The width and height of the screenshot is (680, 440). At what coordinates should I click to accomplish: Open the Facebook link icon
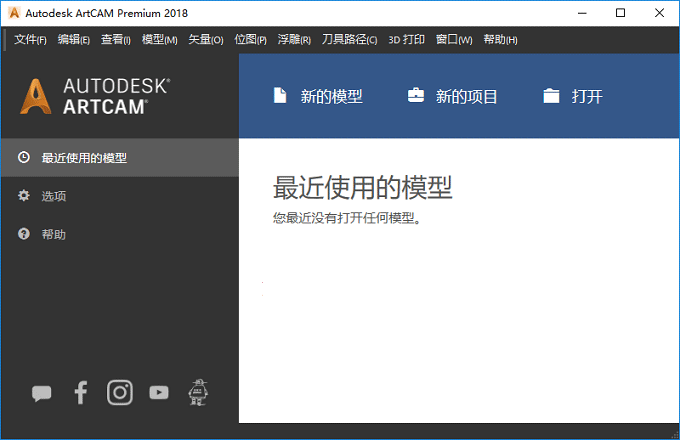[81, 392]
